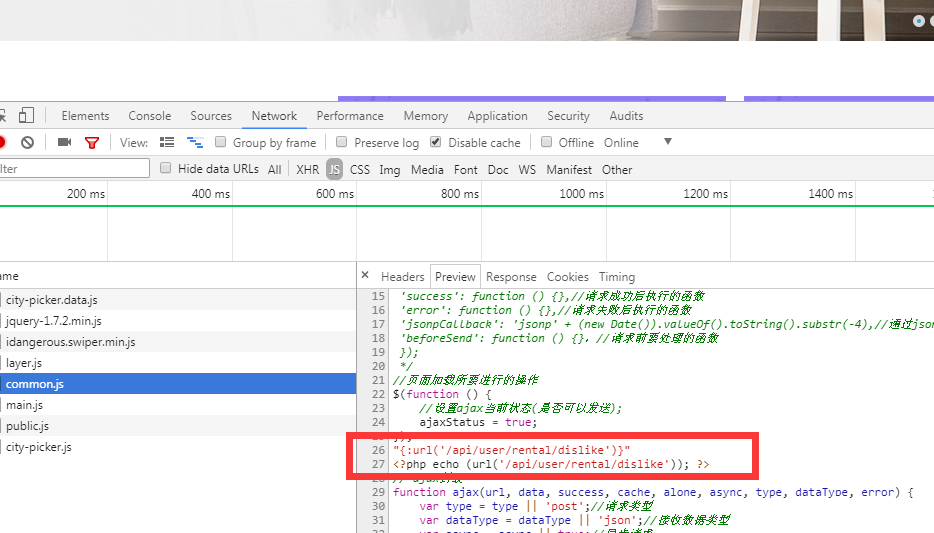Close the request details pane
The image size is (934, 533).
coord(365,276)
